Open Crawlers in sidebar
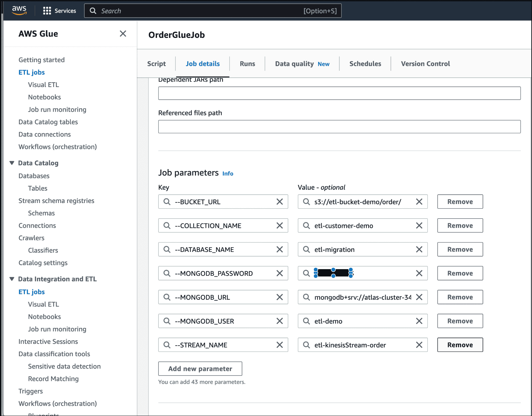This screenshot has width=532, height=416. tap(31, 238)
